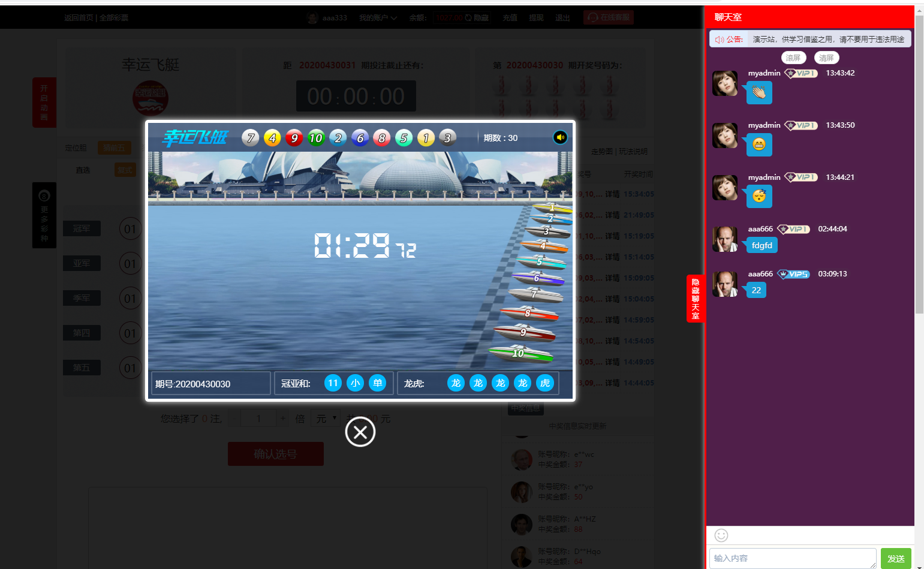
Task: Click the 虎 dragon-tiger result circle
Action: pos(544,383)
